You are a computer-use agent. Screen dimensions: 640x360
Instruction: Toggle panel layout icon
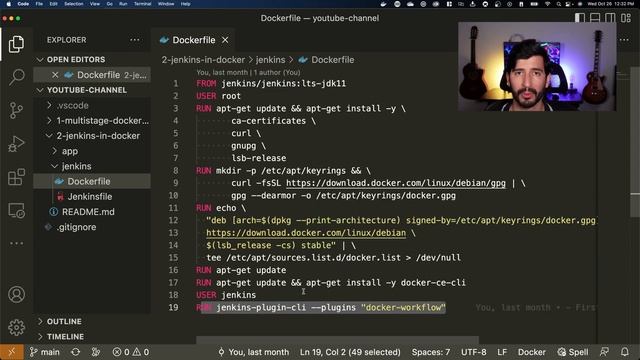(595, 18)
